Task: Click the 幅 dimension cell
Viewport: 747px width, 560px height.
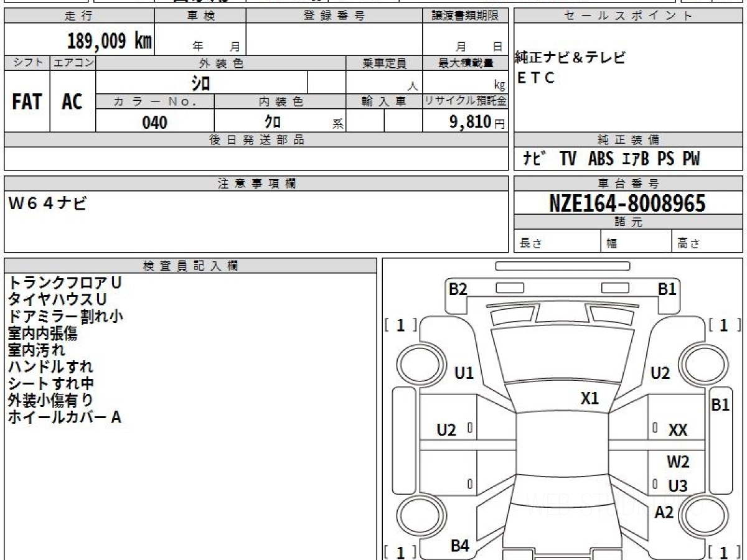Action: point(637,241)
